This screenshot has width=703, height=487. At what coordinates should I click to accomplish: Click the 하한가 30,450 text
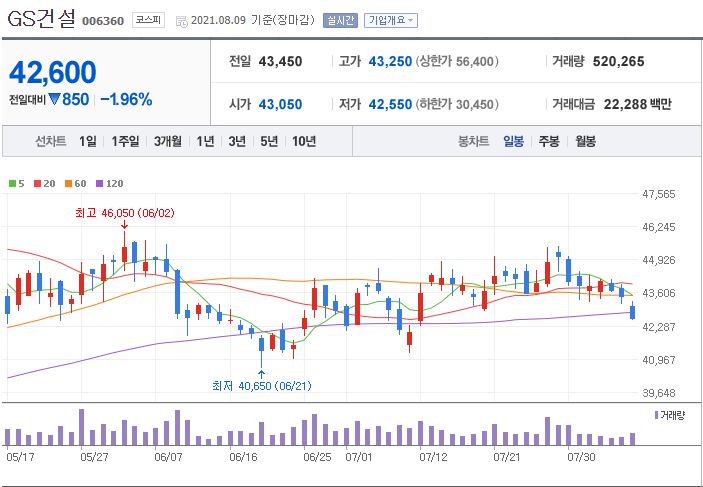coord(457,104)
